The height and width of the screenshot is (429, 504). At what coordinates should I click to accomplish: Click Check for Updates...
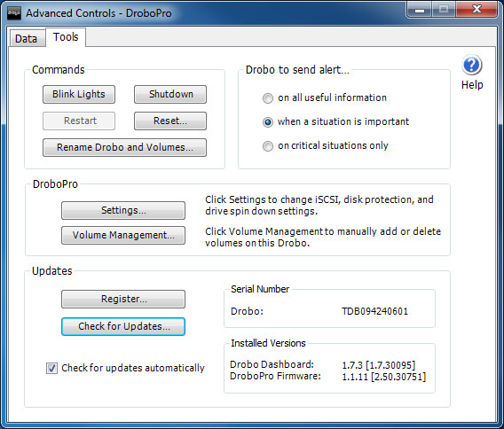pos(123,326)
